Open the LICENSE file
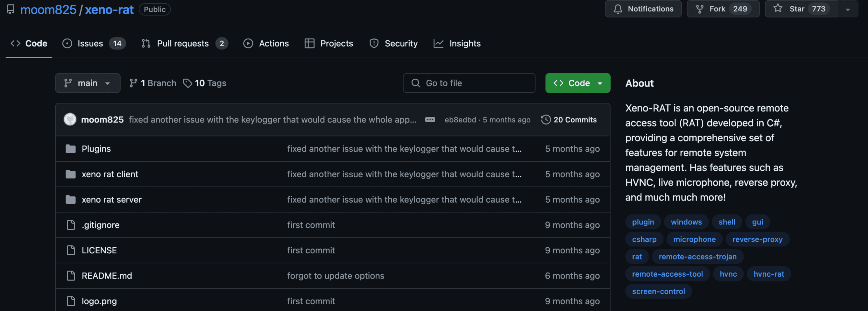This screenshot has width=868, height=311. (99, 250)
